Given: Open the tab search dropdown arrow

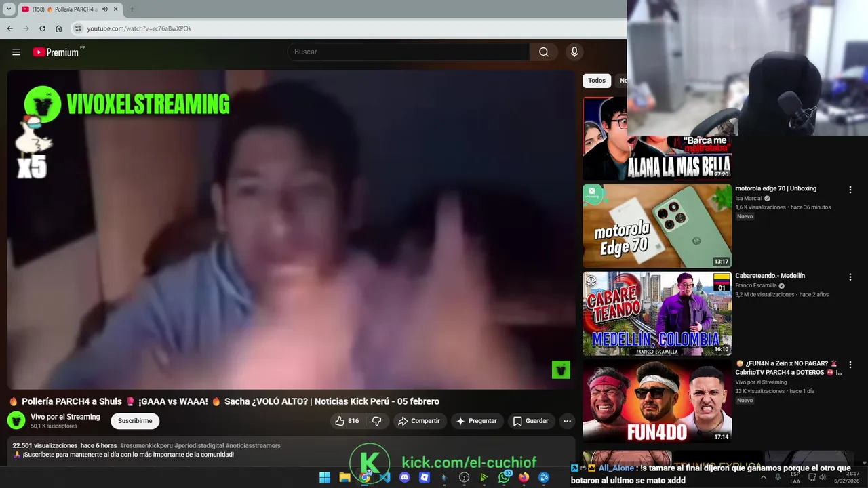Looking at the screenshot, I should coord(9,9).
